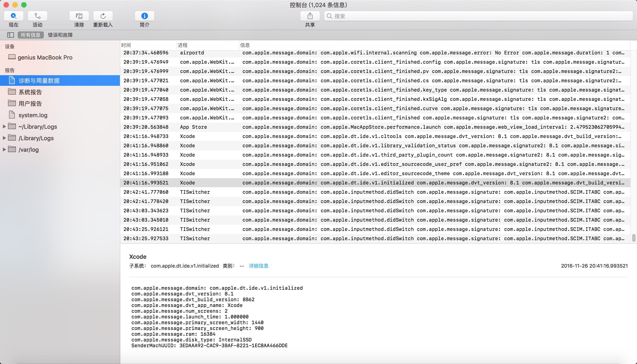637x364 pixels.
Task: Select TISwitcher row at 20:43:25.926121
Action: pos(375,229)
